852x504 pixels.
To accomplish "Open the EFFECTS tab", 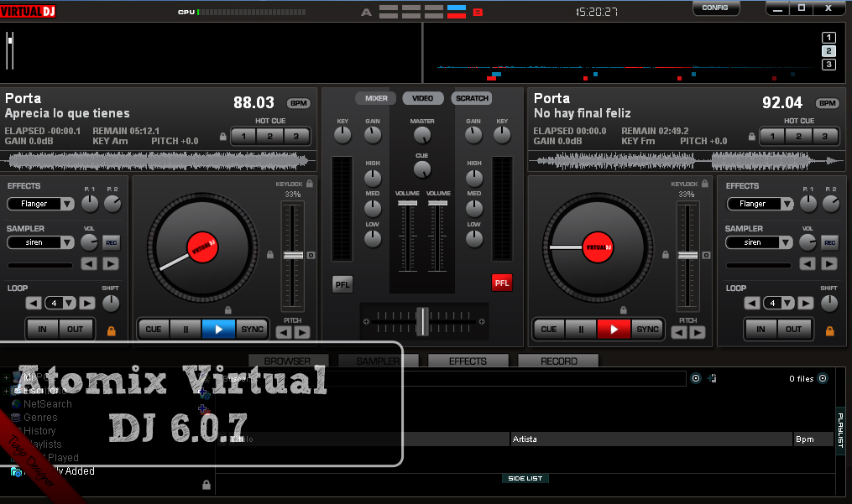I will point(468,361).
